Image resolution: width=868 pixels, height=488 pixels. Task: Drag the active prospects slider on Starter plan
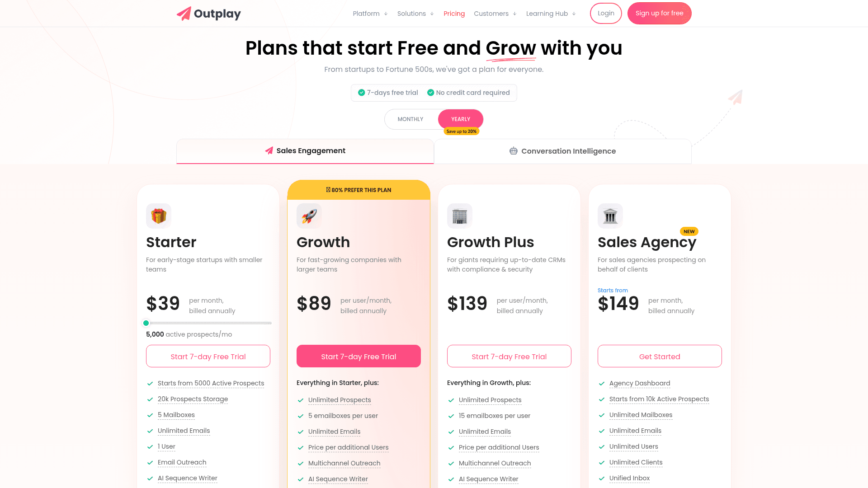(146, 322)
